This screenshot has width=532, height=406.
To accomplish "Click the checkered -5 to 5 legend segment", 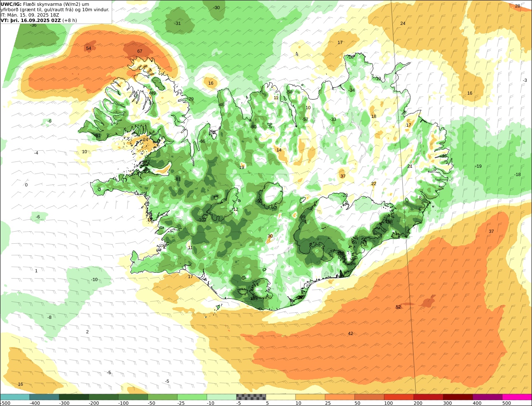I will coord(251,397).
